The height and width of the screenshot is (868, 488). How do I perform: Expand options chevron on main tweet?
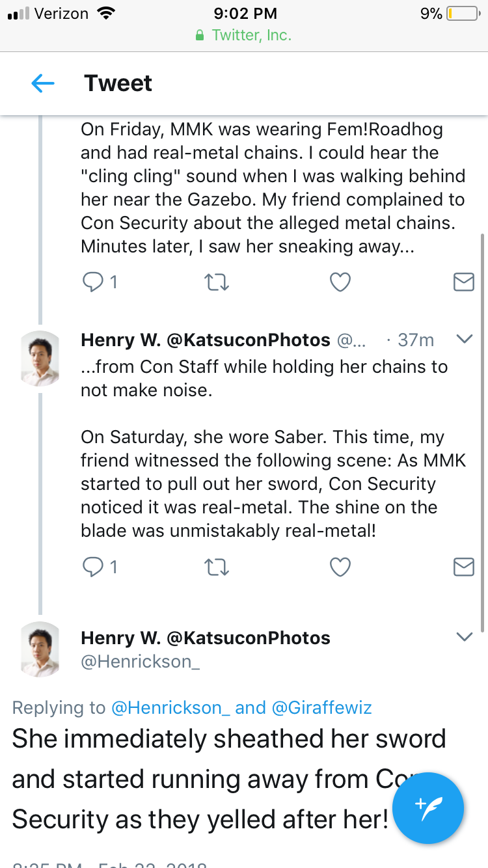click(x=465, y=636)
